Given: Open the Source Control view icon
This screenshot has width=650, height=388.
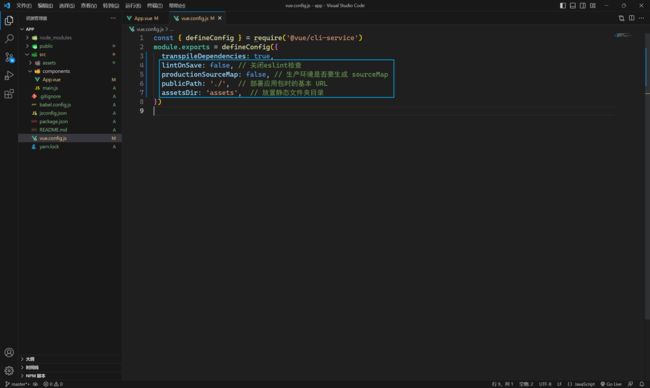Looking at the screenshot, I should tap(9, 57).
